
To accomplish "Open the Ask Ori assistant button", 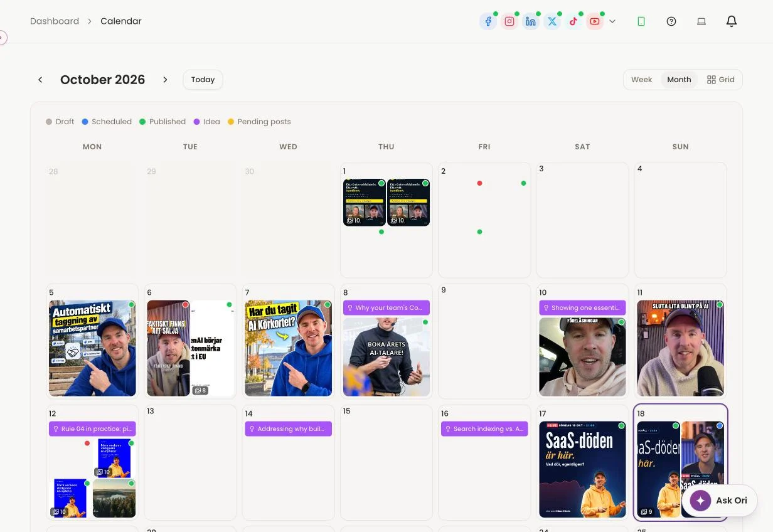I will [x=720, y=501].
